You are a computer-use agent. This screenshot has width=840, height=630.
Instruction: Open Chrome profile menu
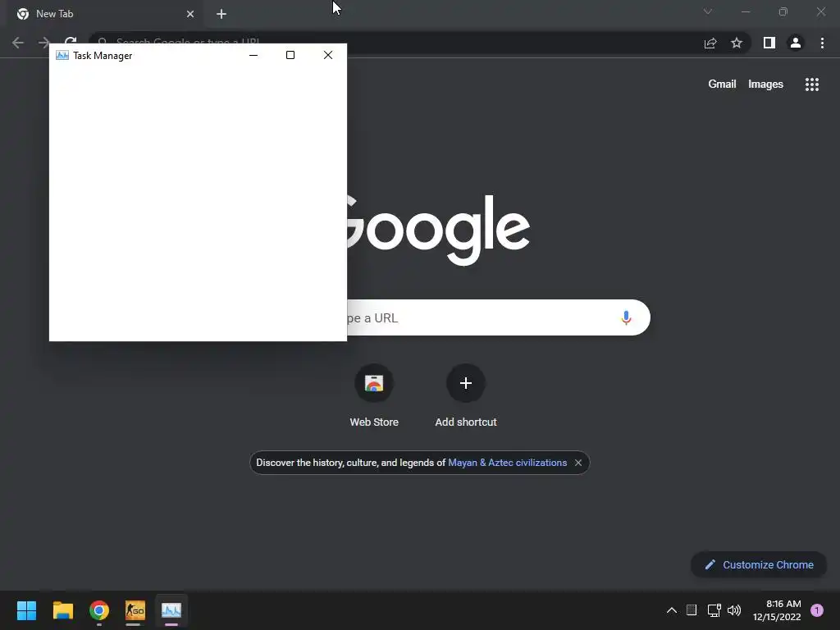tap(796, 43)
